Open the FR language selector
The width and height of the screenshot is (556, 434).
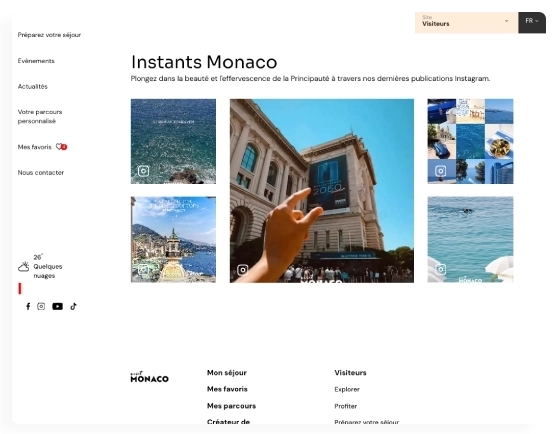(x=532, y=23)
